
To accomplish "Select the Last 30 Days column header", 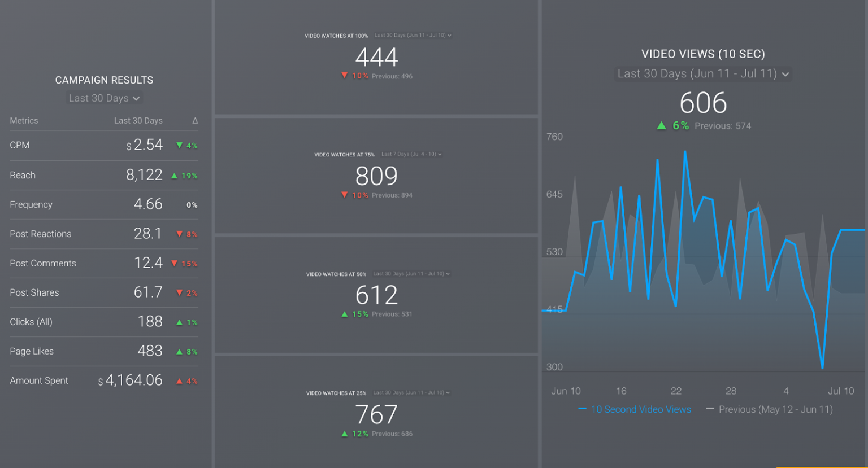I will [x=138, y=121].
